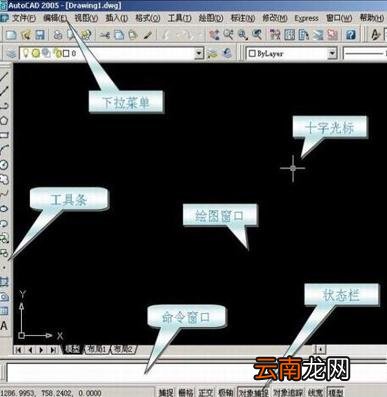
Task: Click the text style A icon at the toolbar's right end
Action: pyautogui.click(x=376, y=35)
